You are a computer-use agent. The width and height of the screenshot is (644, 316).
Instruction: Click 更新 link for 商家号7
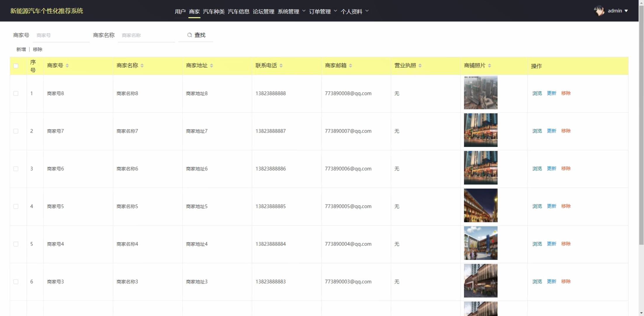coord(551,131)
